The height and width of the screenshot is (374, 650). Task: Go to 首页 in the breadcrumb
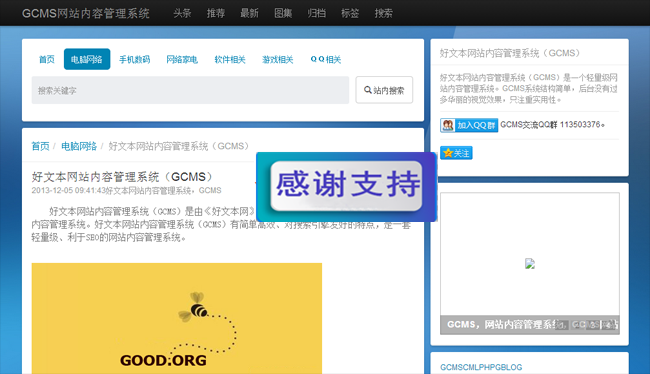coord(40,146)
